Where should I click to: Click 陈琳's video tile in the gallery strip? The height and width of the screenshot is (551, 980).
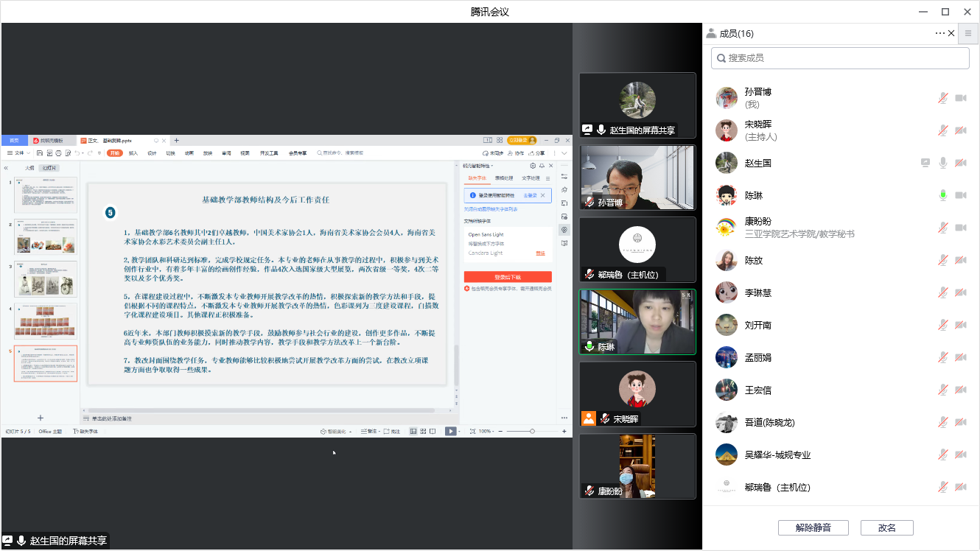(637, 322)
